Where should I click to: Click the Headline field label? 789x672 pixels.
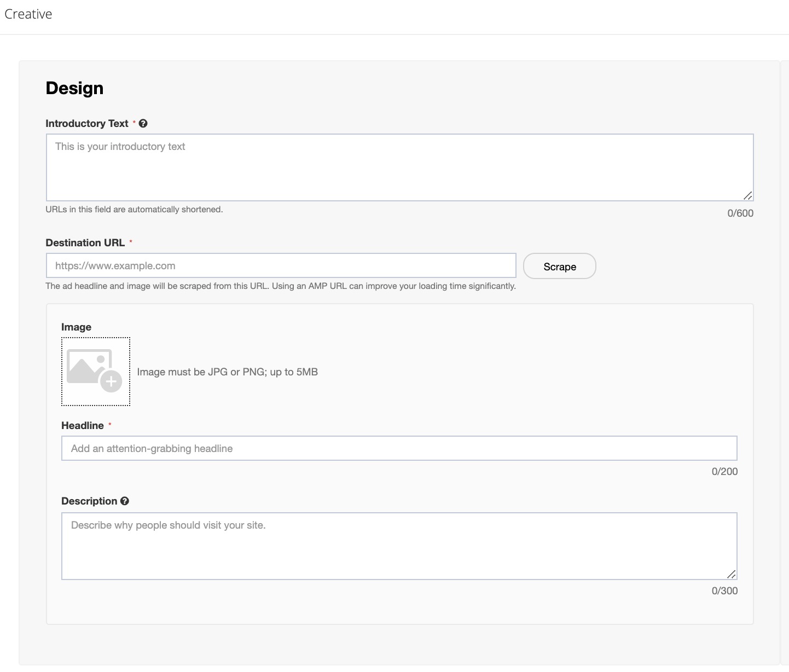[x=83, y=426]
